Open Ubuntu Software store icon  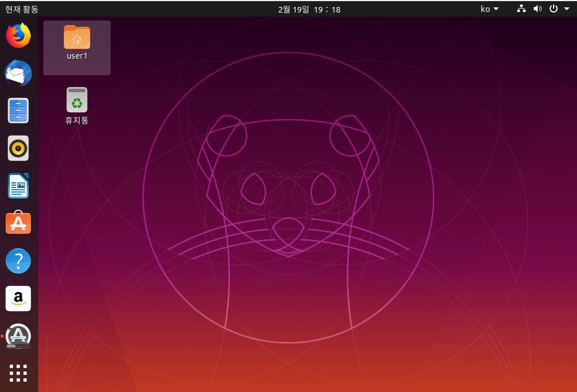(18, 223)
